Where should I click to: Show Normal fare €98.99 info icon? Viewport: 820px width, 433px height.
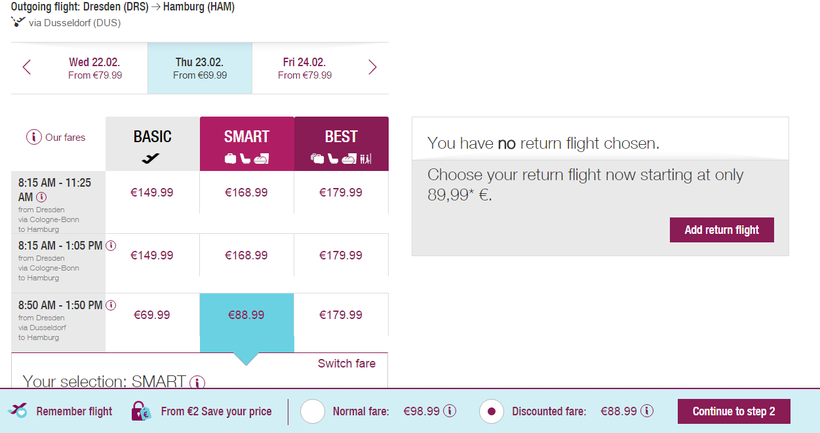450,411
